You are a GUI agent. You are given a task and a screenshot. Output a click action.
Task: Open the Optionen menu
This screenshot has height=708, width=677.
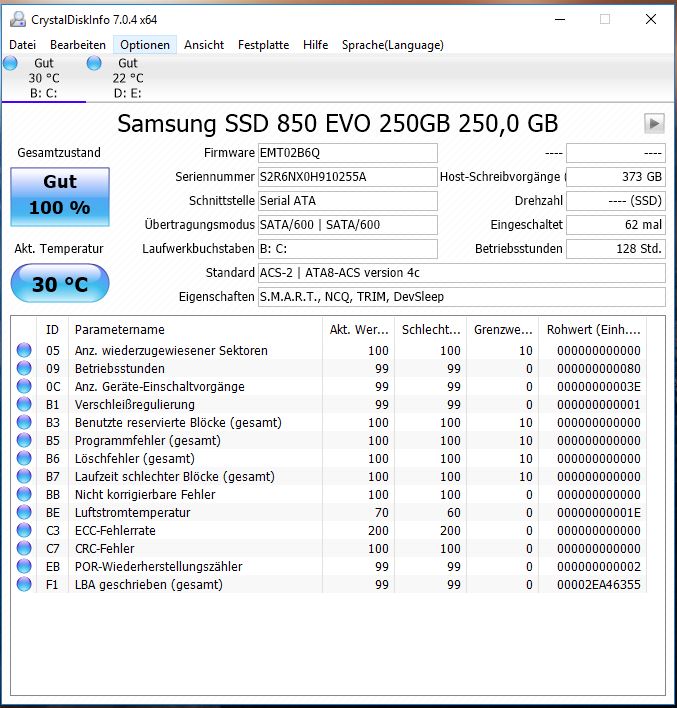[145, 45]
